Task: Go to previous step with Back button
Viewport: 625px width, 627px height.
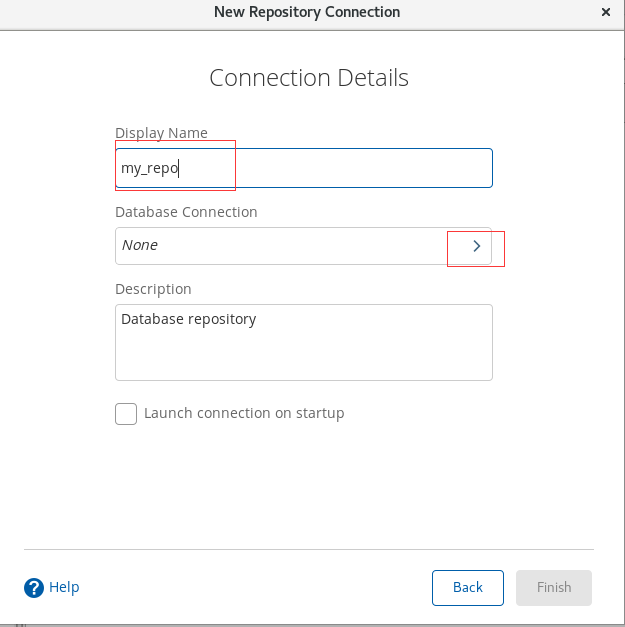Action: pos(467,587)
